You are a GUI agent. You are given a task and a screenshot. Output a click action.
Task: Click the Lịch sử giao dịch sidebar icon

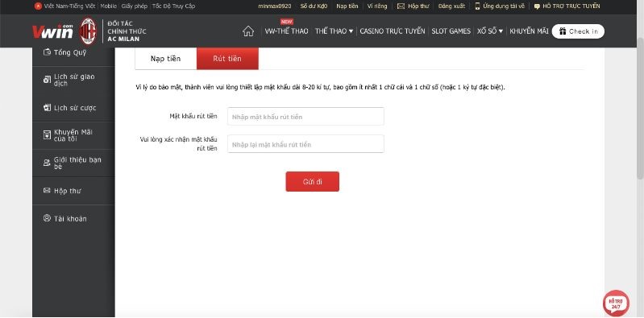click(47, 80)
